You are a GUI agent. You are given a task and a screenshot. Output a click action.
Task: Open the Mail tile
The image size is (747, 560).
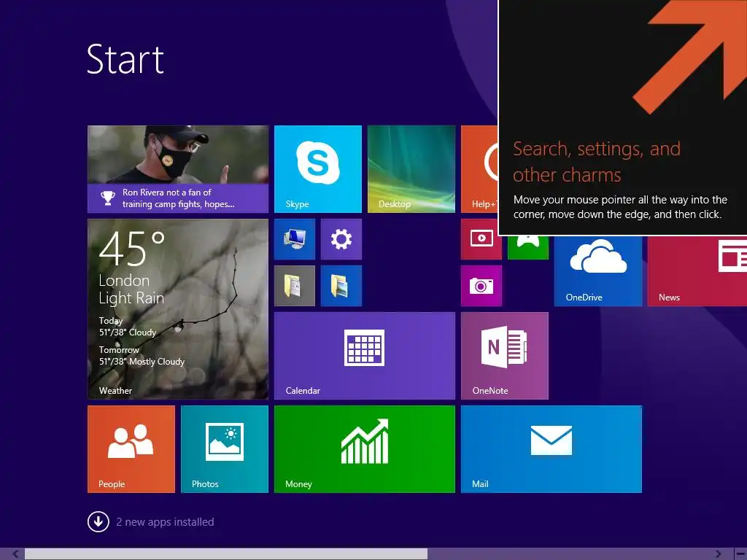coord(551,449)
